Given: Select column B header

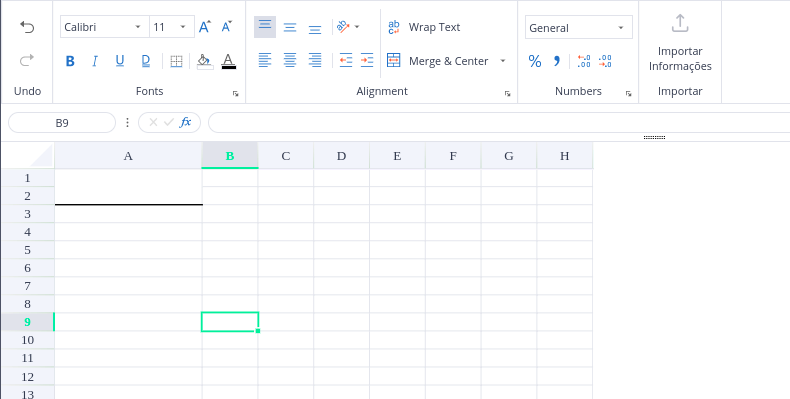Looking at the screenshot, I should click(x=230, y=156).
